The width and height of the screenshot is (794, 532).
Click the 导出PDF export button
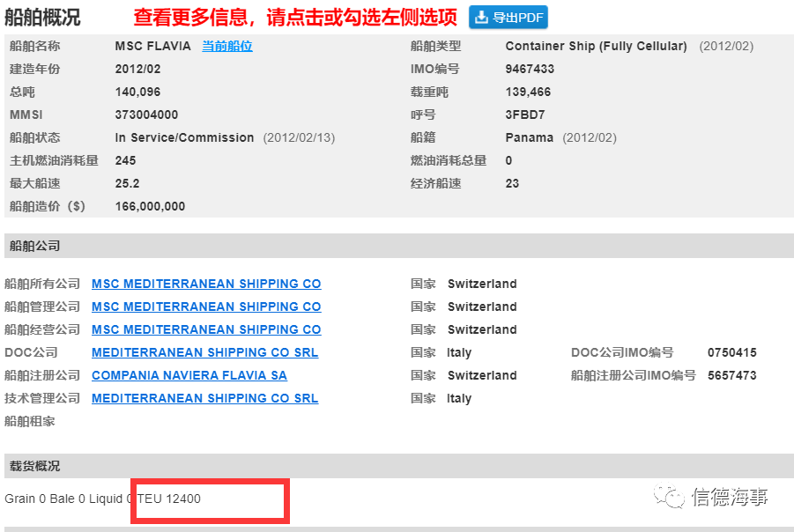point(508,18)
